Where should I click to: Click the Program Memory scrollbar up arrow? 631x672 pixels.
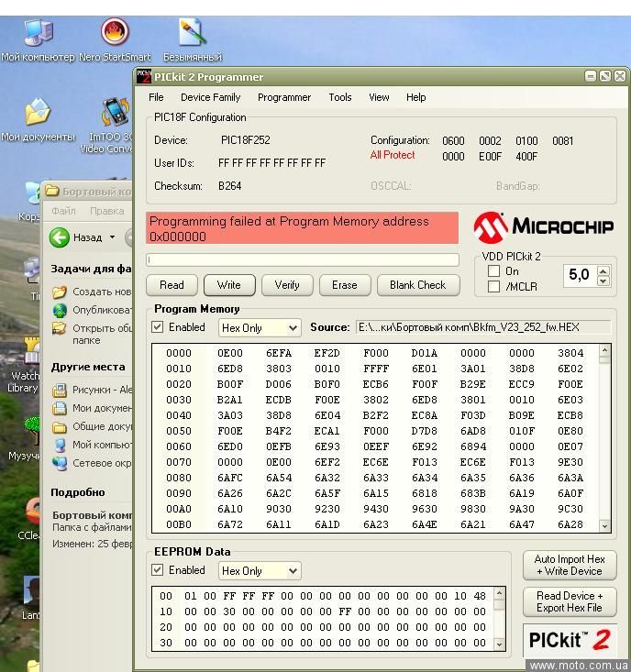coord(604,350)
